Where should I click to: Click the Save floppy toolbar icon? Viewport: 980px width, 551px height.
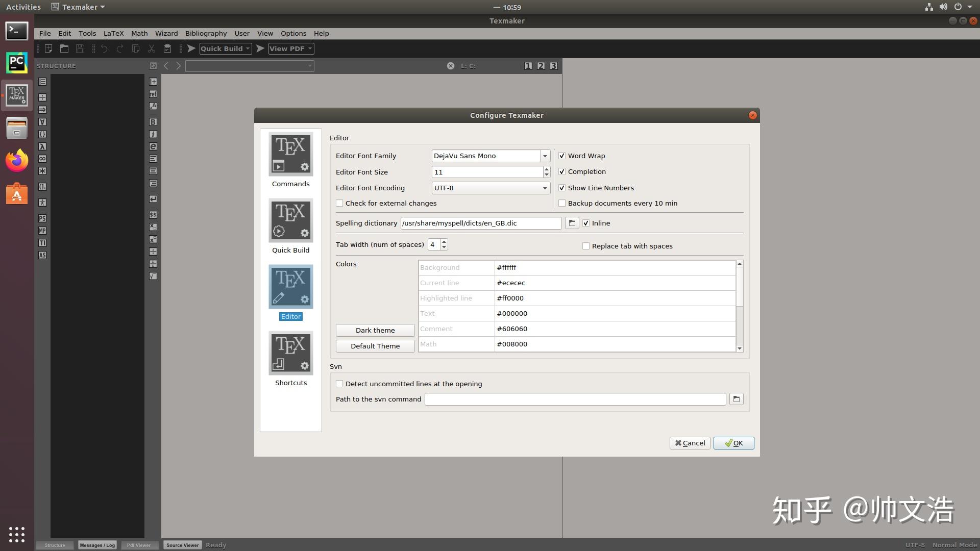click(x=80, y=48)
